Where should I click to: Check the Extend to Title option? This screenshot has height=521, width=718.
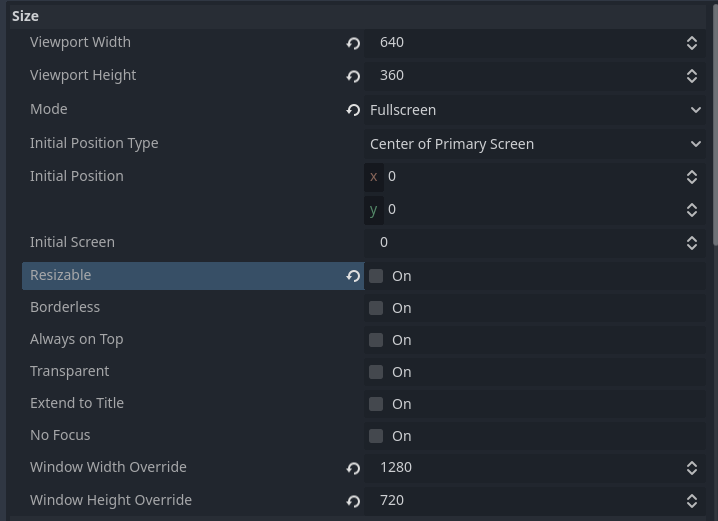coord(376,404)
